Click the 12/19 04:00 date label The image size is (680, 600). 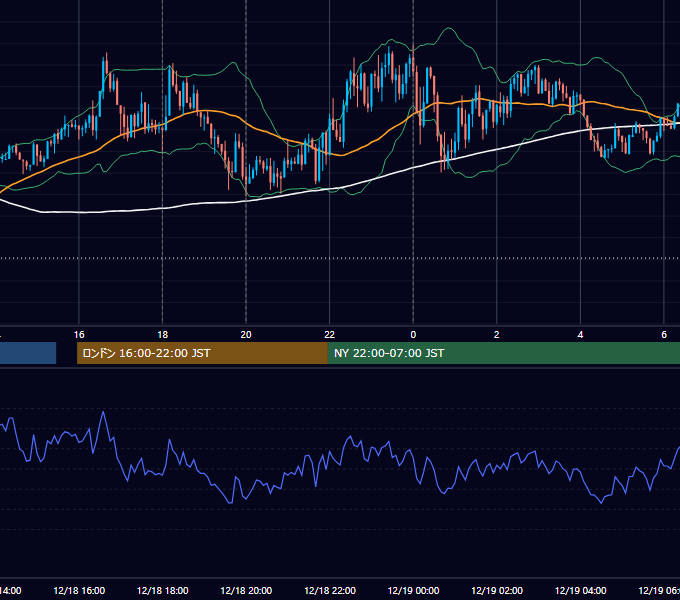click(580, 590)
